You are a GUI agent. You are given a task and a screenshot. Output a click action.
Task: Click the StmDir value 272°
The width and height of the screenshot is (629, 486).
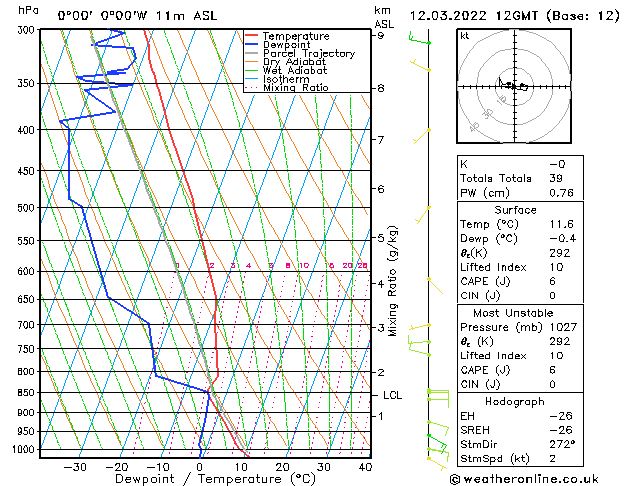coord(562,444)
